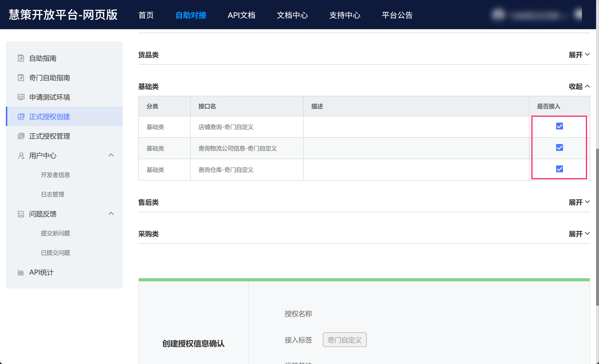Click the 奇门自助指南 document icon
This screenshot has width=599, height=364.
(21, 78)
